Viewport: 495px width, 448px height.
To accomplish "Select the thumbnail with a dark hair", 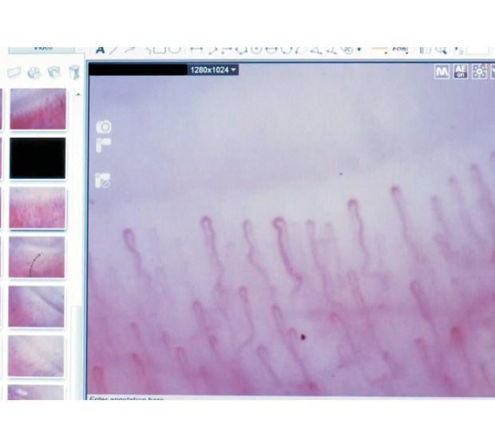I will (x=37, y=257).
